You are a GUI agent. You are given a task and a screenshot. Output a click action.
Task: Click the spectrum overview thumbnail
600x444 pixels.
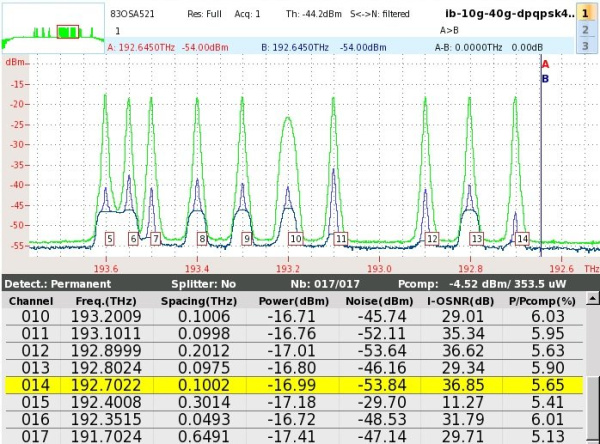(x=53, y=30)
